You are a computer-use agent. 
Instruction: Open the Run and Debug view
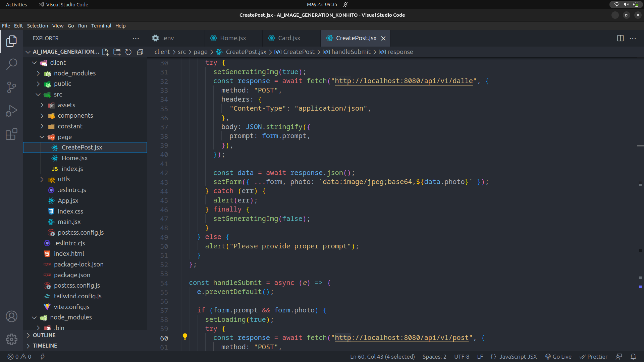click(x=12, y=111)
